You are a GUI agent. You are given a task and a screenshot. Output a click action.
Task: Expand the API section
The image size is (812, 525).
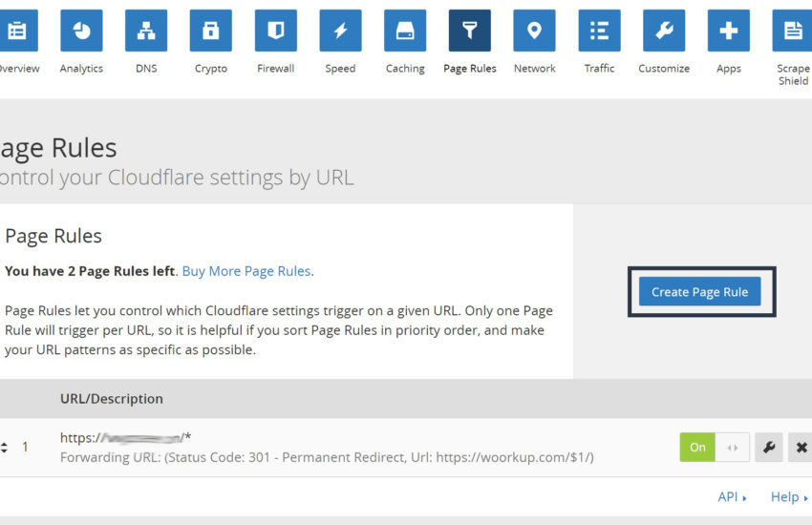(732, 496)
